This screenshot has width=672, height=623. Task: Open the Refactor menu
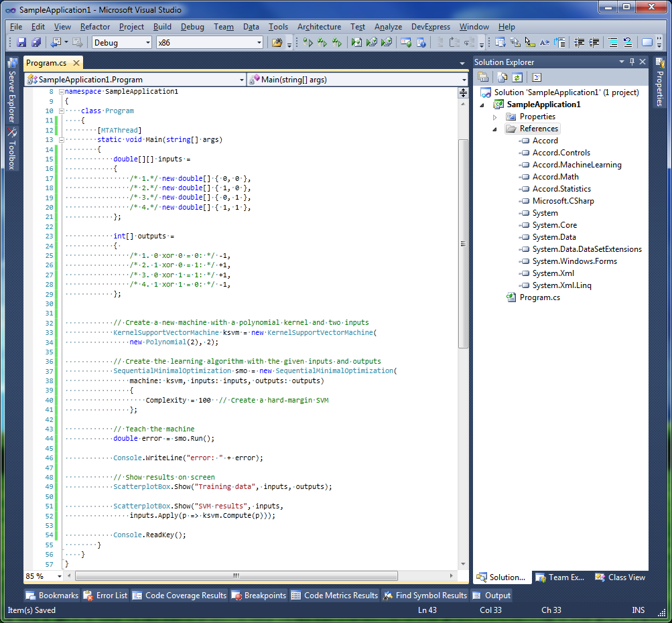pyautogui.click(x=94, y=27)
